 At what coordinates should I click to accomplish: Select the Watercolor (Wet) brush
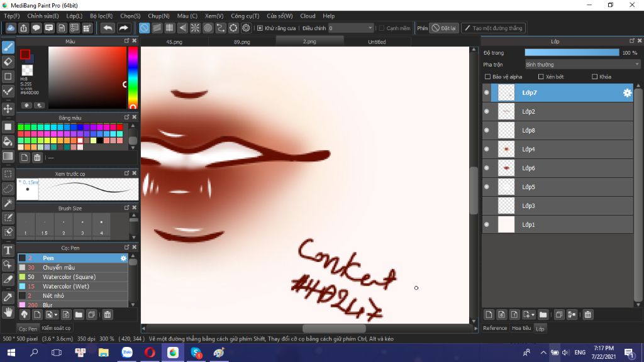[72, 287]
